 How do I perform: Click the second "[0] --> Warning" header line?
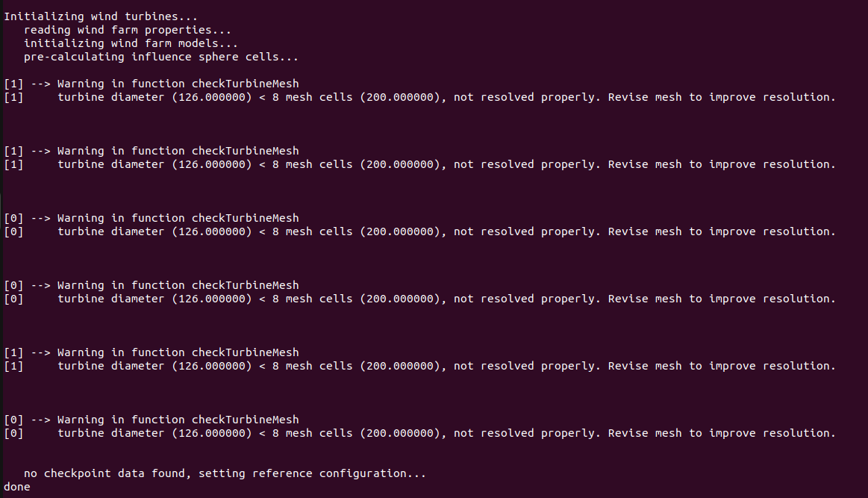(152, 285)
